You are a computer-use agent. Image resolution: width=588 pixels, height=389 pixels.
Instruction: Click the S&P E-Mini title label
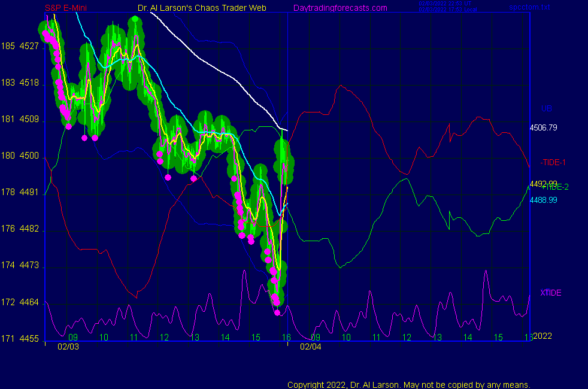[x=66, y=8]
